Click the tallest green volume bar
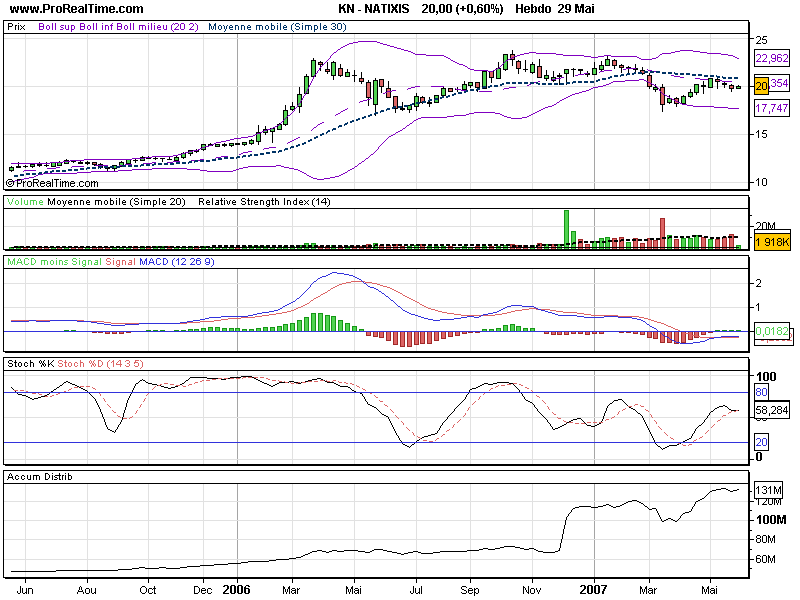800x600 pixels. coord(566,229)
